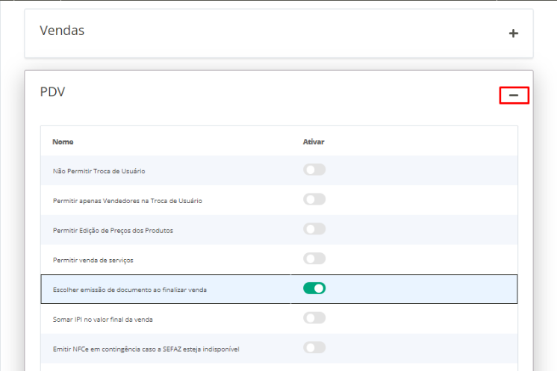Screen dimensions: 557x392
Task: Enable Não Permitir Troca de Usuário toggle
Action: (x=314, y=170)
